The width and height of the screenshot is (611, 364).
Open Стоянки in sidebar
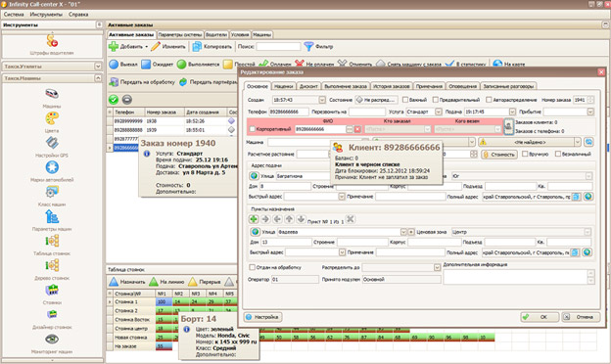52,294
